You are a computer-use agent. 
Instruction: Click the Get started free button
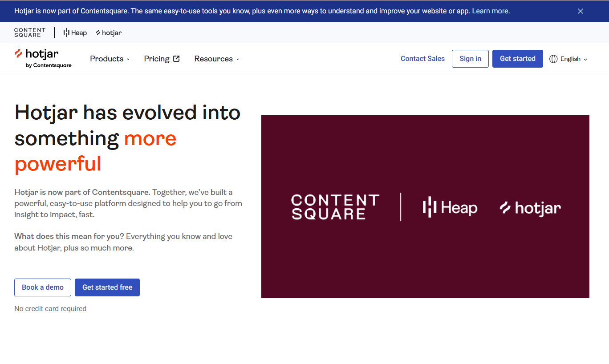pos(107,287)
